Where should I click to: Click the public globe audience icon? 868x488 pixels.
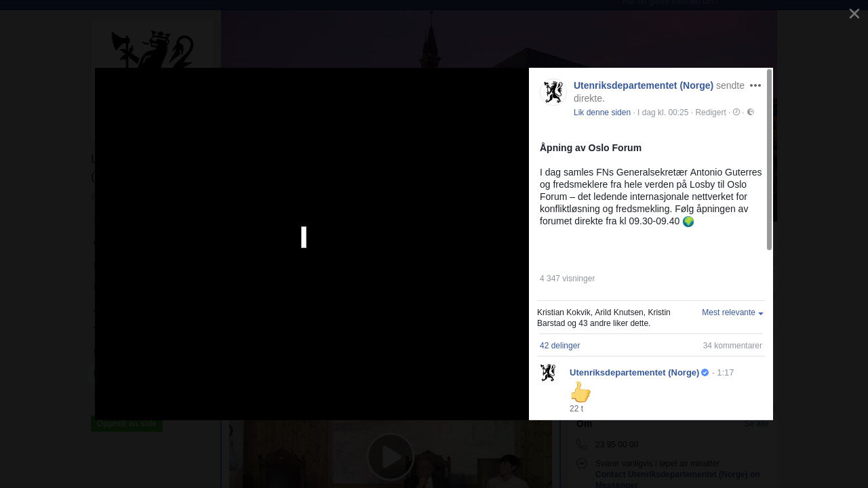(x=751, y=112)
